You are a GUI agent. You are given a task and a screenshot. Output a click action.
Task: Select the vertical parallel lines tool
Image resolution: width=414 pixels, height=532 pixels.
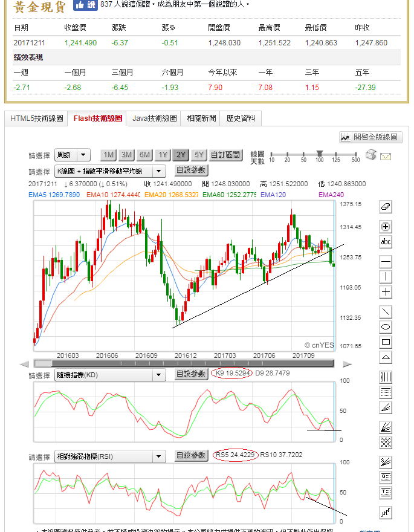click(x=386, y=377)
